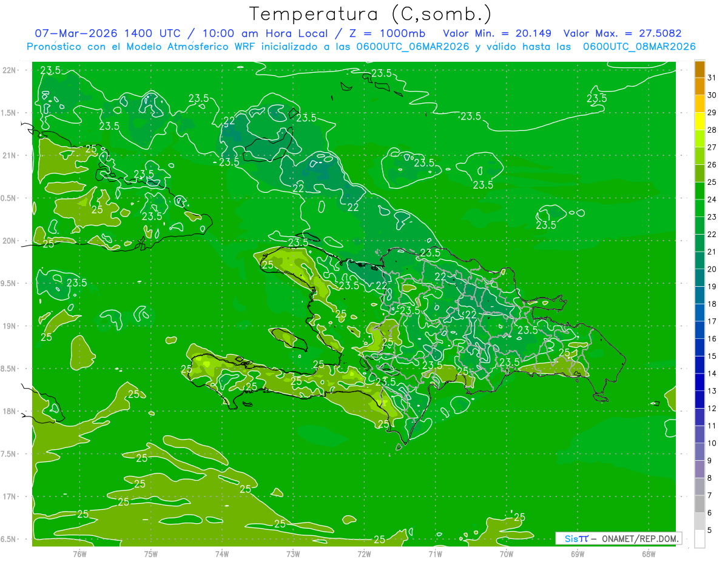Click the 'SisTT - ONAMET/REP.DOM.' credit box

pos(618,538)
